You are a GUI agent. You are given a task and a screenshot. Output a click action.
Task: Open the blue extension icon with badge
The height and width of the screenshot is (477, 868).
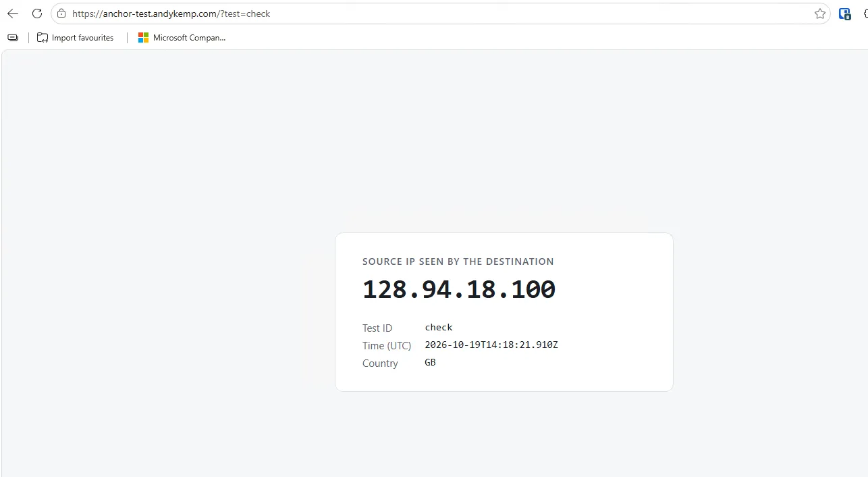click(x=844, y=14)
